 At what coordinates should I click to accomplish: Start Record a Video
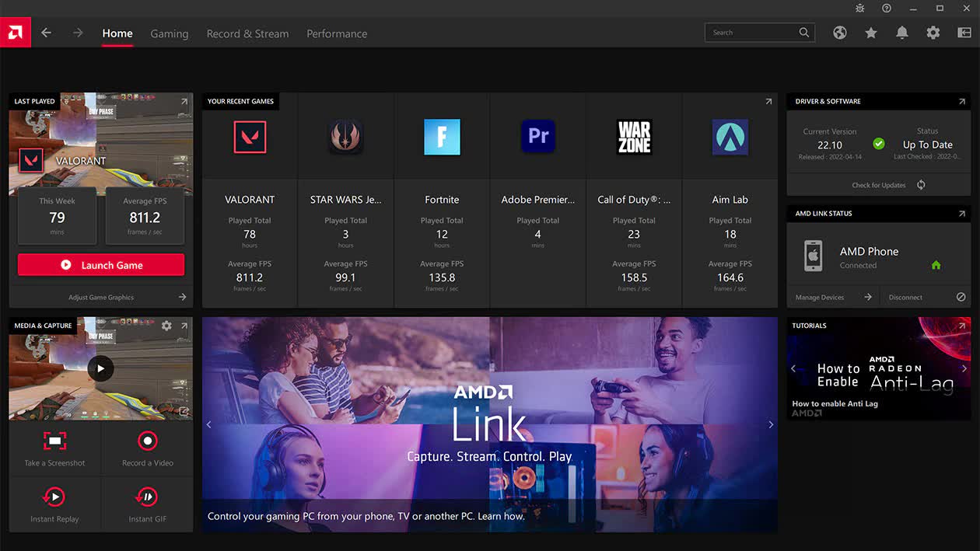[147, 441]
